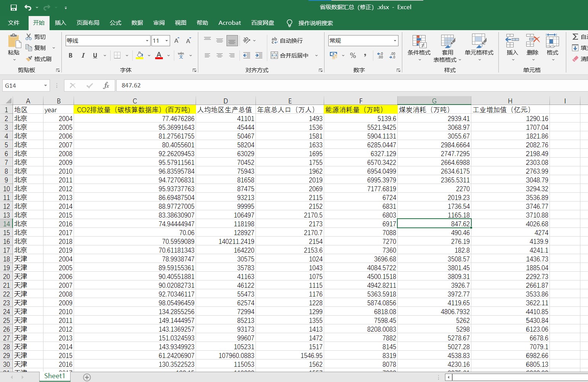Toggle Wrap Text (自动换行)
Image resolution: width=588 pixels, height=382 pixels.
(287, 40)
